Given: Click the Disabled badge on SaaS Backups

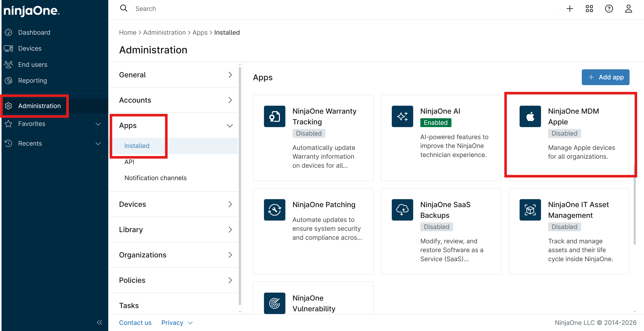Looking at the screenshot, I should [x=436, y=227].
